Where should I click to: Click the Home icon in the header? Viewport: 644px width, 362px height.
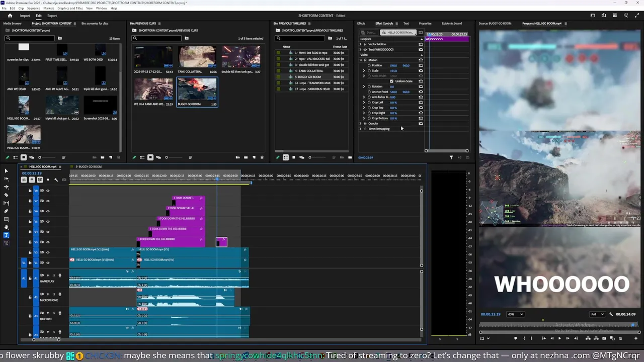point(10,16)
